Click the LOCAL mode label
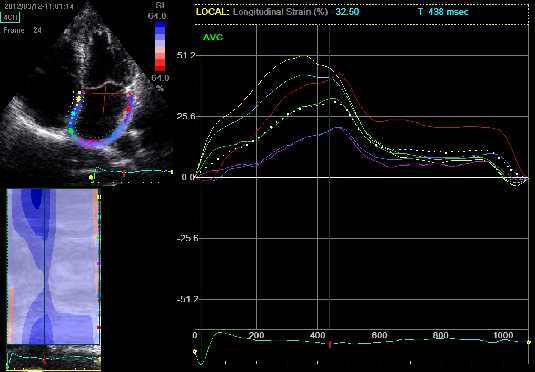This screenshot has width=535, height=372. click(x=212, y=12)
